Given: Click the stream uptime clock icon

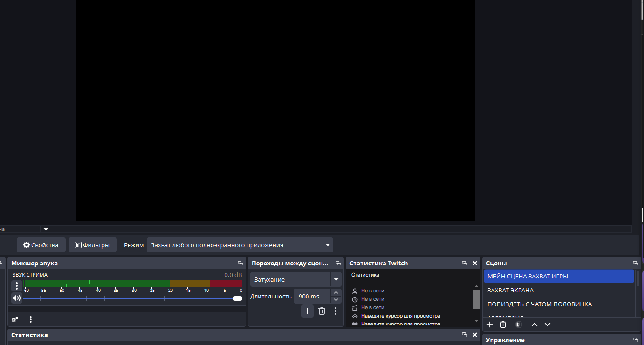Looking at the screenshot, I should 355,299.
